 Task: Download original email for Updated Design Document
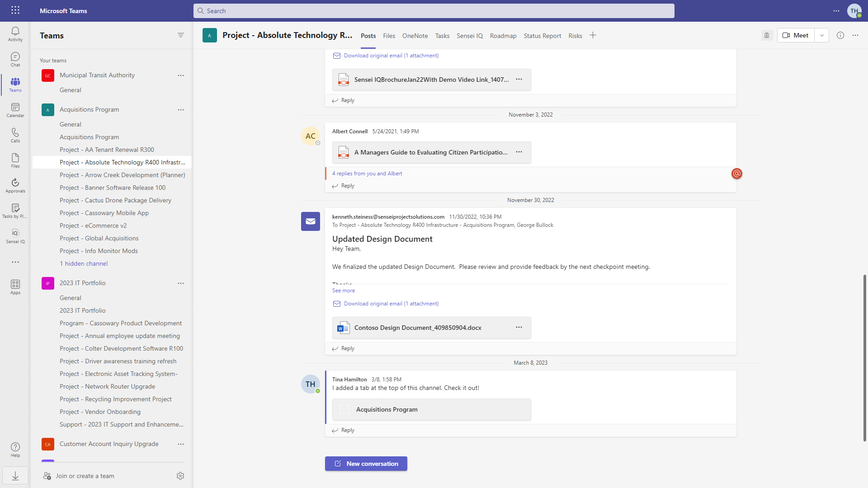pyautogui.click(x=391, y=304)
